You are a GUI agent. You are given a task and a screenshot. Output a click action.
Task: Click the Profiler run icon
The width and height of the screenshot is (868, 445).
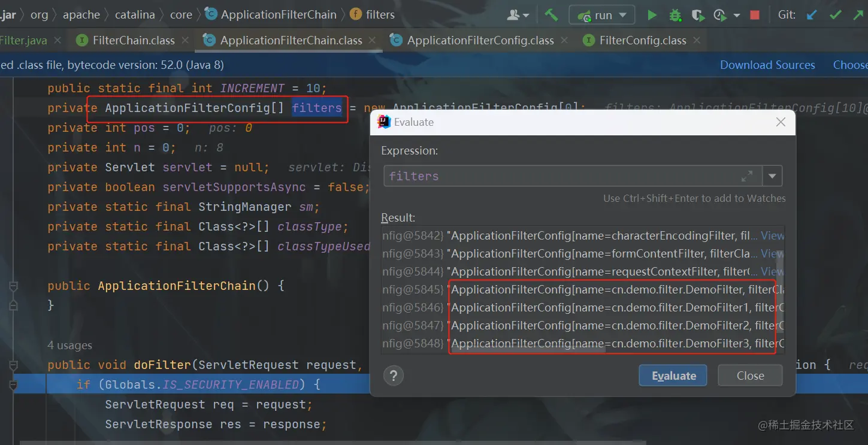720,15
